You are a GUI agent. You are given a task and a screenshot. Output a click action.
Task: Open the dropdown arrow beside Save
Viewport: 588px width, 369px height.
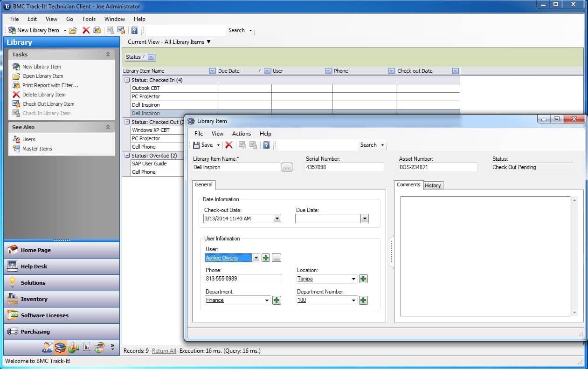(218, 145)
